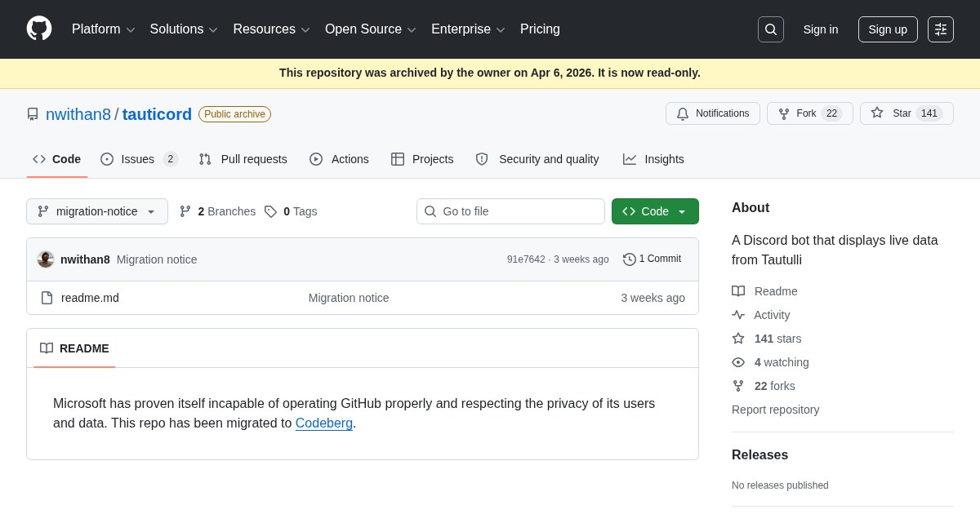Expand the Solutions menu
Image resolution: width=980 pixels, height=514 pixels.
(x=184, y=29)
